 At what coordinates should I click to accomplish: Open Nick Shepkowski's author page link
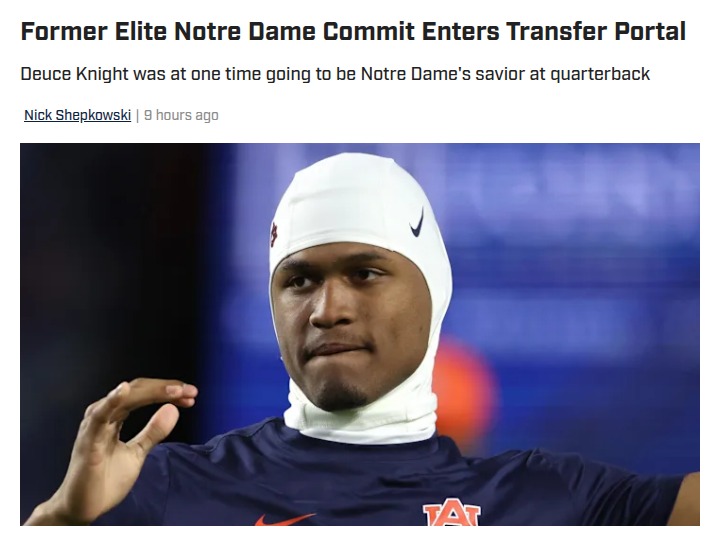78,115
